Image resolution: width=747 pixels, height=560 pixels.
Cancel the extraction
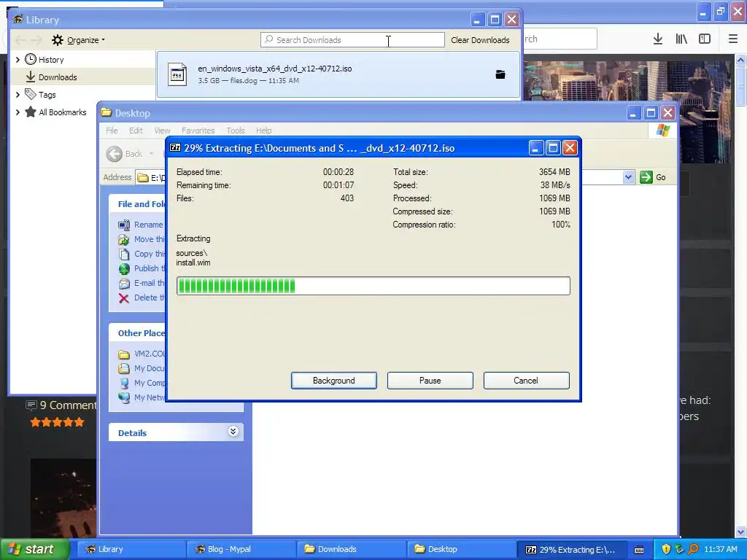[526, 381]
